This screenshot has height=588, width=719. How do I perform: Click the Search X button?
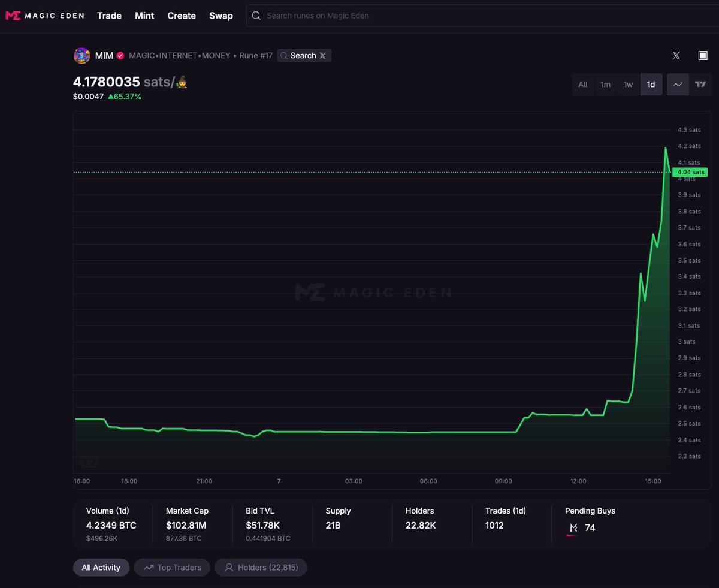(304, 56)
